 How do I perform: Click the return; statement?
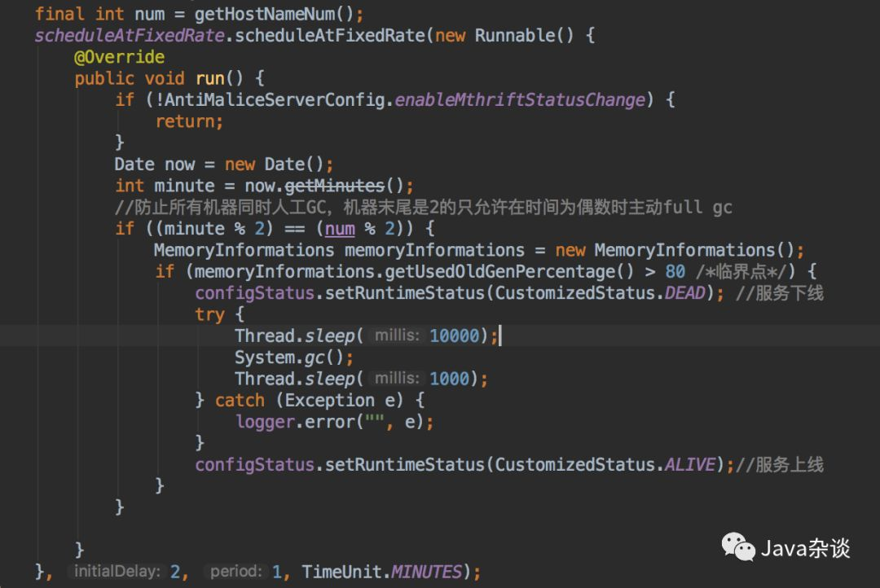tap(189, 121)
